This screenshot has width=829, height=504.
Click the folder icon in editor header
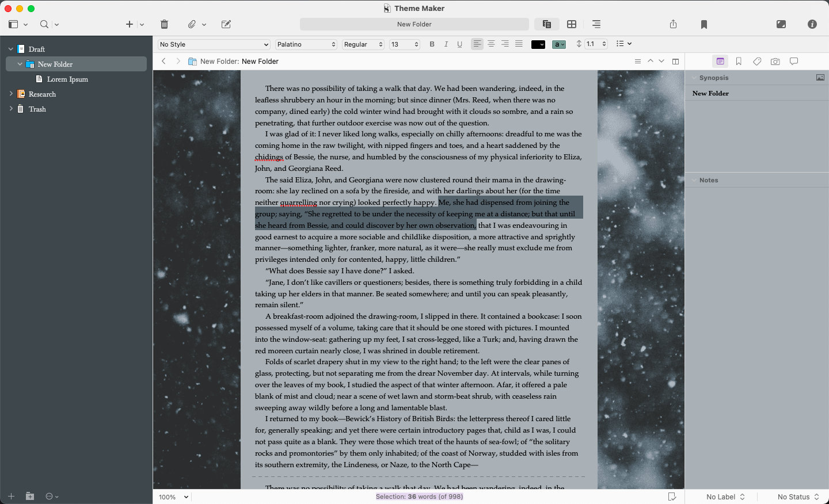tap(193, 61)
